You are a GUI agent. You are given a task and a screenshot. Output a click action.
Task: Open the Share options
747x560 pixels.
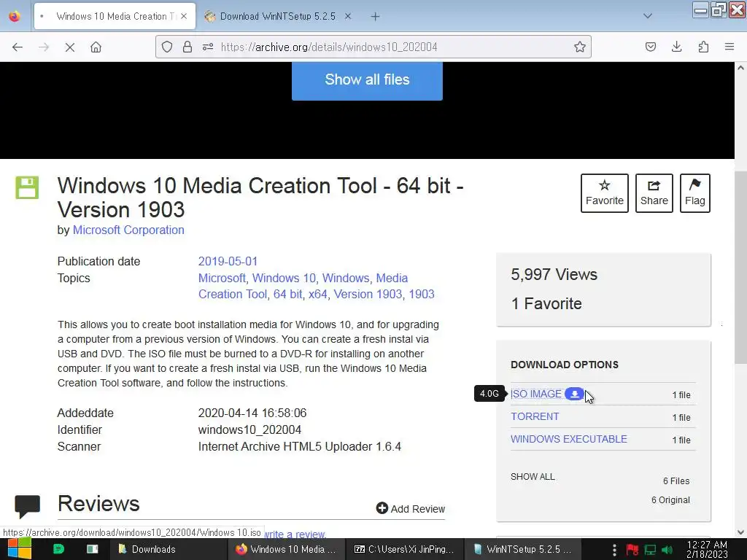coord(654,192)
